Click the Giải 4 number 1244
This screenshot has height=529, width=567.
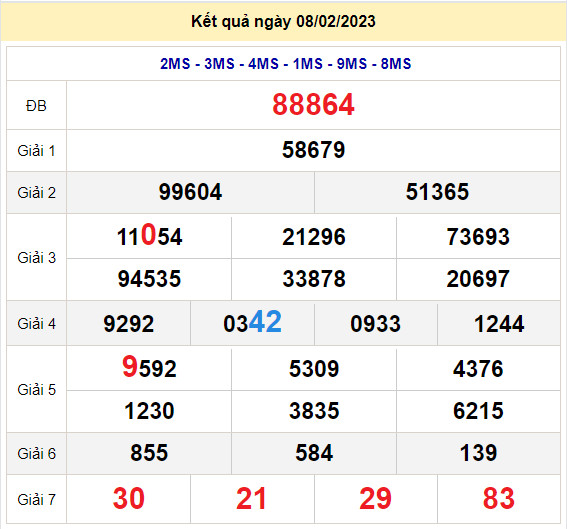pyautogui.click(x=499, y=324)
